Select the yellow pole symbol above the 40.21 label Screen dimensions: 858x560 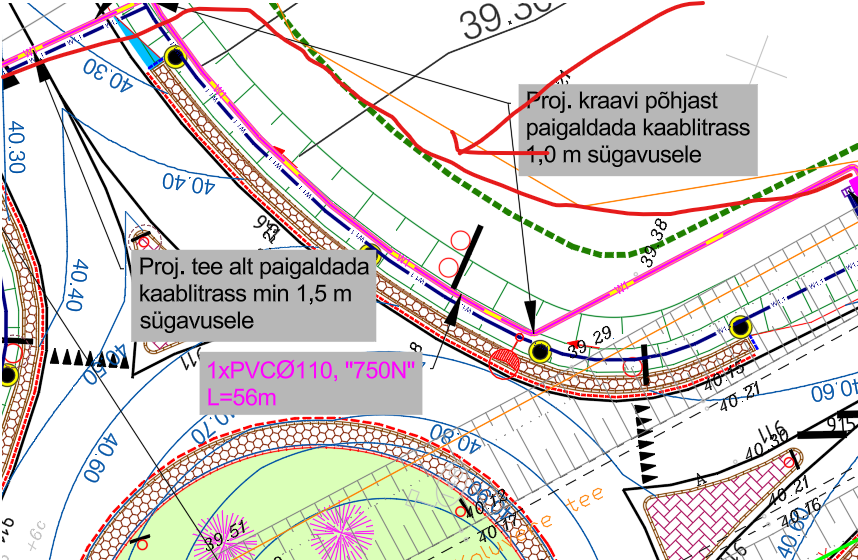click(x=740, y=326)
